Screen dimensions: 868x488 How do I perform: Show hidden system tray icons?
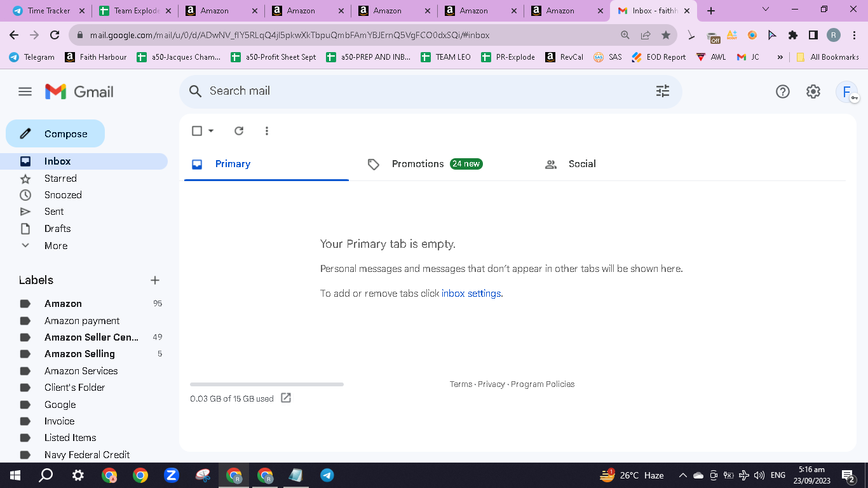pos(682,475)
